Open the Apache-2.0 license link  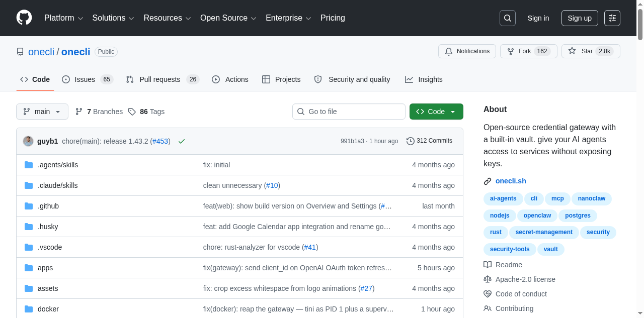pos(525,279)
